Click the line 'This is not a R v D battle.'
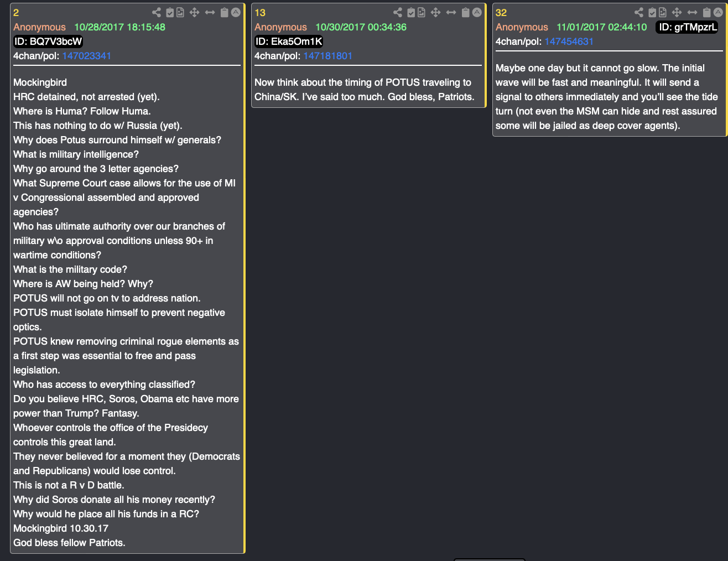Viewport: 728px width, 561px height. tap(69, 485)
